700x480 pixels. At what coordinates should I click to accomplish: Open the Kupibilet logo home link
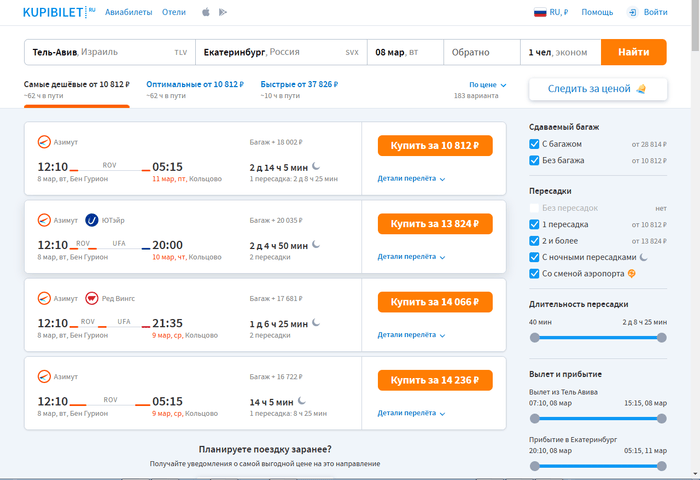59,12
